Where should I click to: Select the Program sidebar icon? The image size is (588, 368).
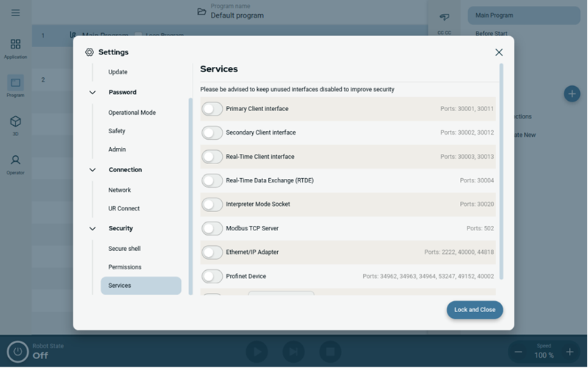[x=15, y=84]
